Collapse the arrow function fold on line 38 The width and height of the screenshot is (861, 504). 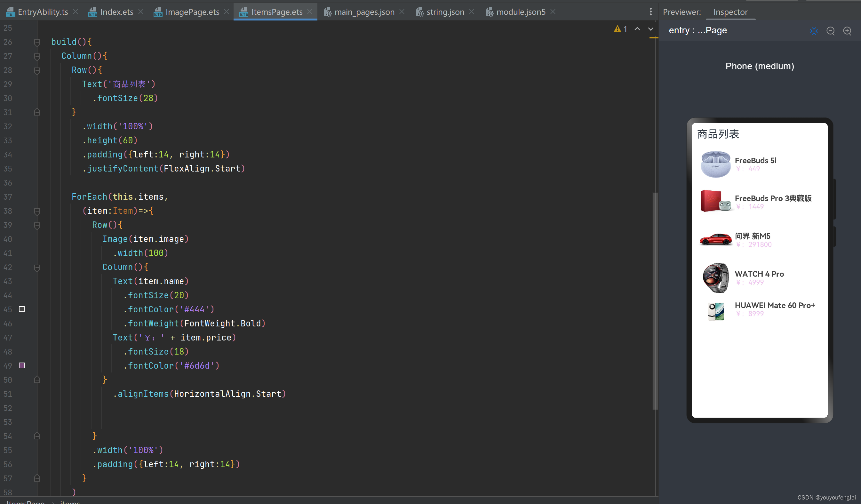37,211
